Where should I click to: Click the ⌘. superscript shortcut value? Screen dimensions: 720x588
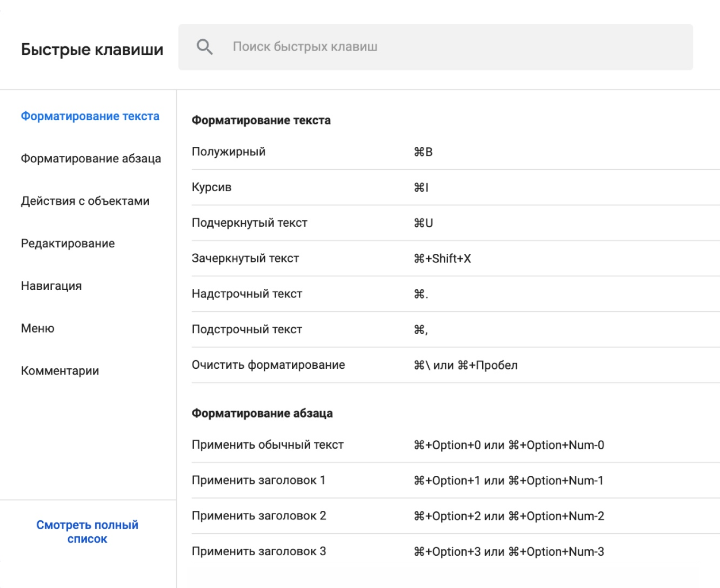point(421,294)
